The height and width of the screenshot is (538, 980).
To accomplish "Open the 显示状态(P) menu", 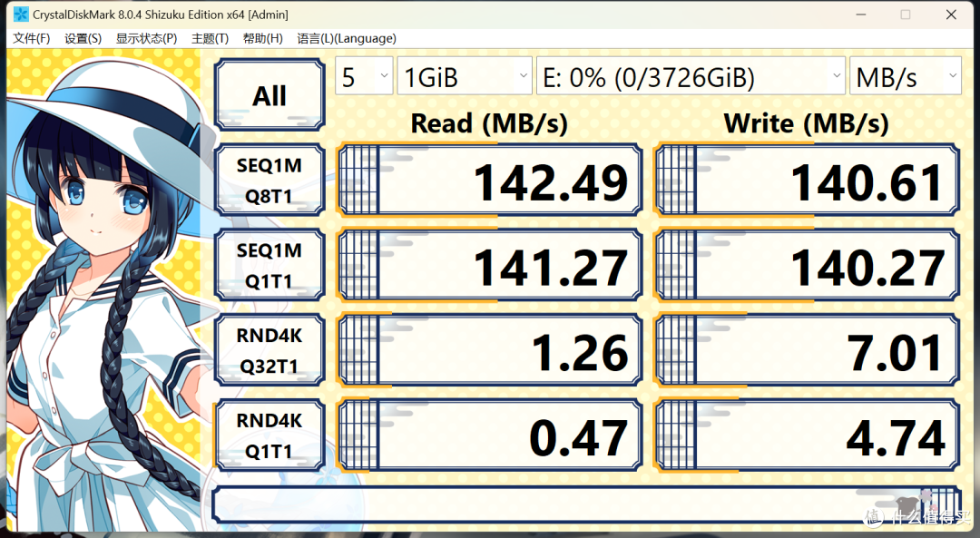I will (x=146, y=38).
